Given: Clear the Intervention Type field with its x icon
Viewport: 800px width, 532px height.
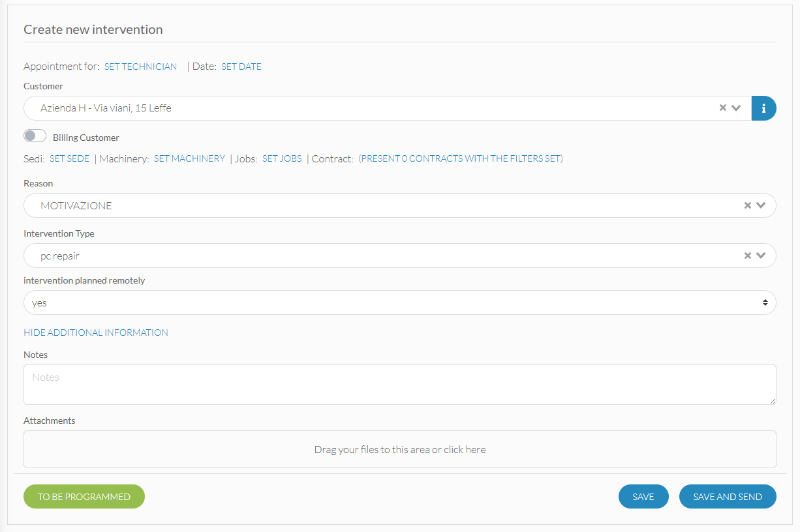Looking at the screenshot, I should tap(748, 256).
